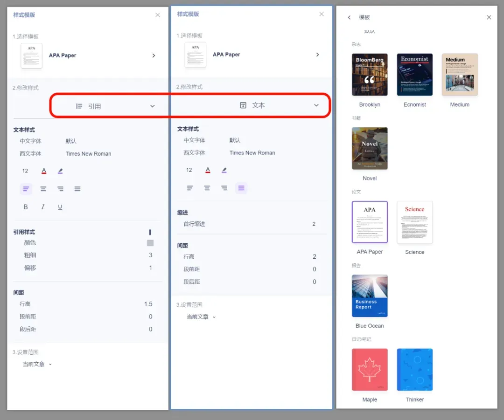
Task: Choose the Maple diary template
Action: click(370, 370)
